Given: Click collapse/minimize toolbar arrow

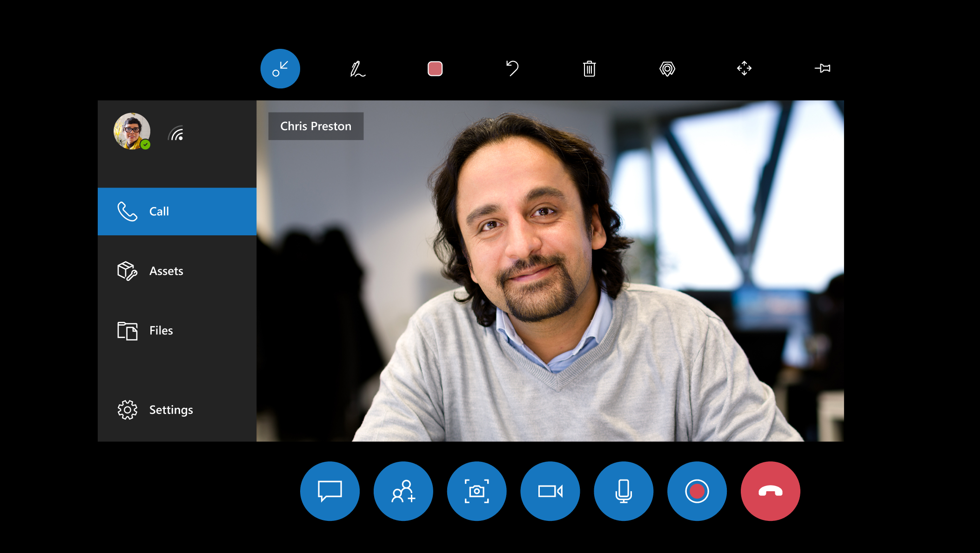Looking at the screenshot, I should pos(280,68).
